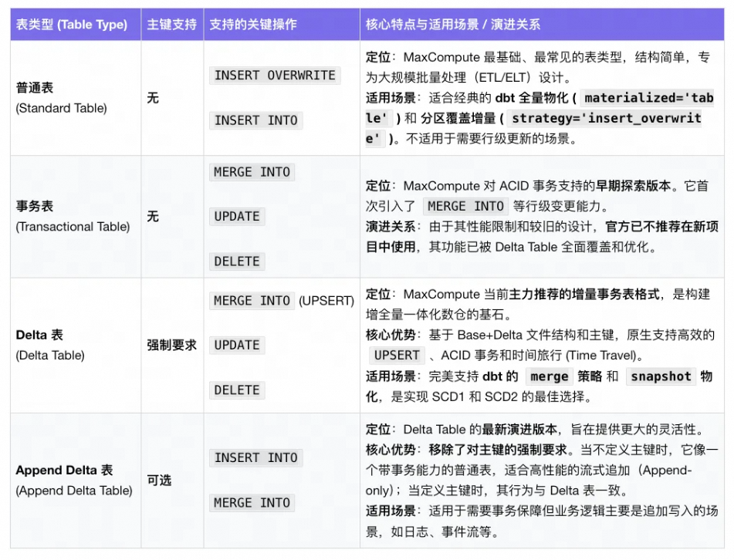
Task: Click bold text "分区覆盖增量"
Action: pos(458,118)
